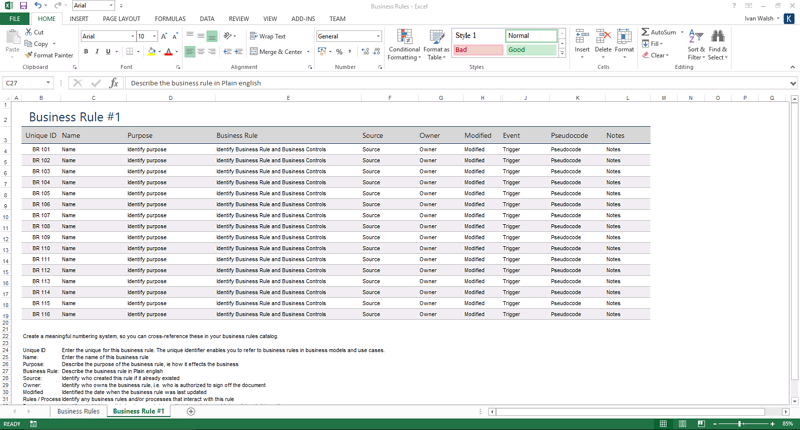Toggle Wrap Text for the cell
Screen dimensions: 800x430
tap(267, 36)
